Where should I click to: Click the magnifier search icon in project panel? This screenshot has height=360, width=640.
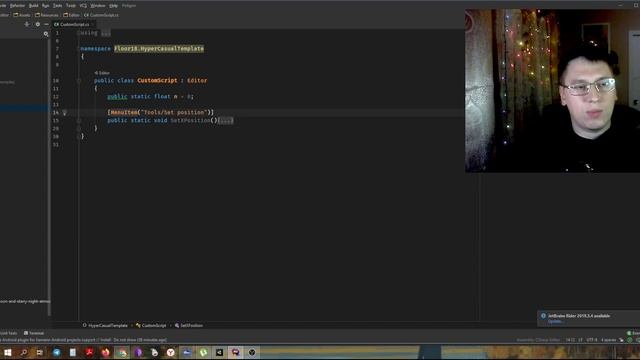click(x=46, y=34)
